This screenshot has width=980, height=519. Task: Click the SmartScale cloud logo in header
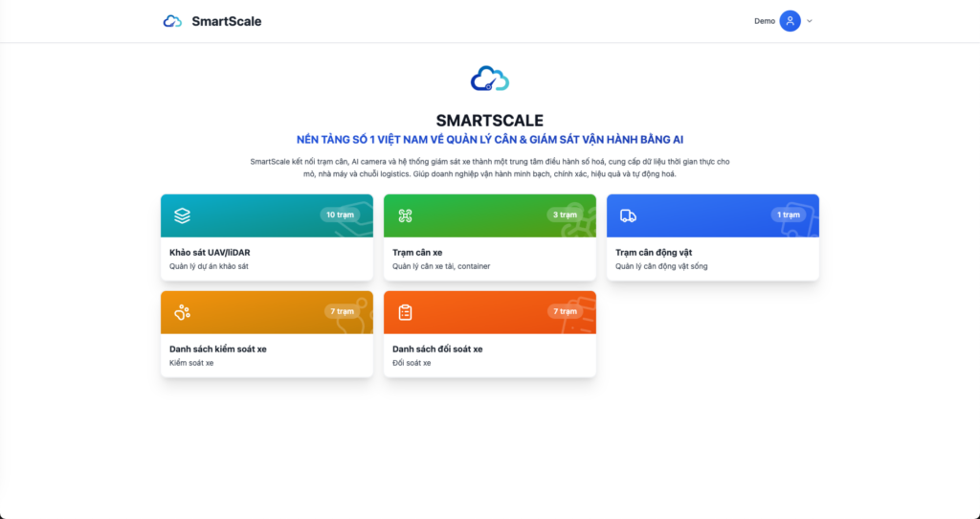pos(172,21)
